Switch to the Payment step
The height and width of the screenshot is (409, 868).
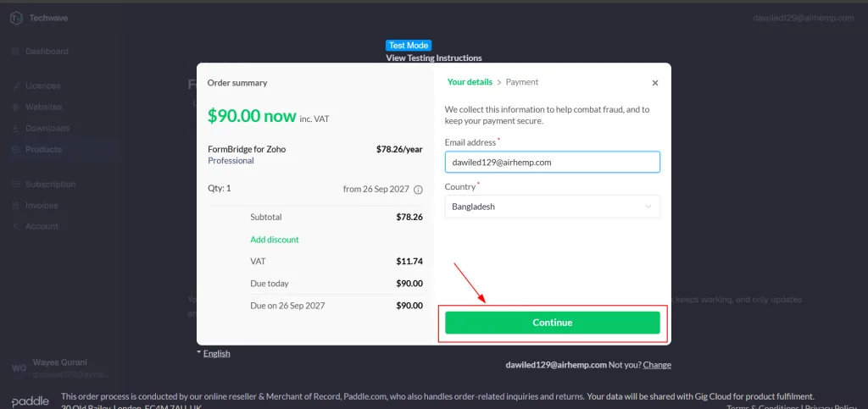[x=522, y=82]
